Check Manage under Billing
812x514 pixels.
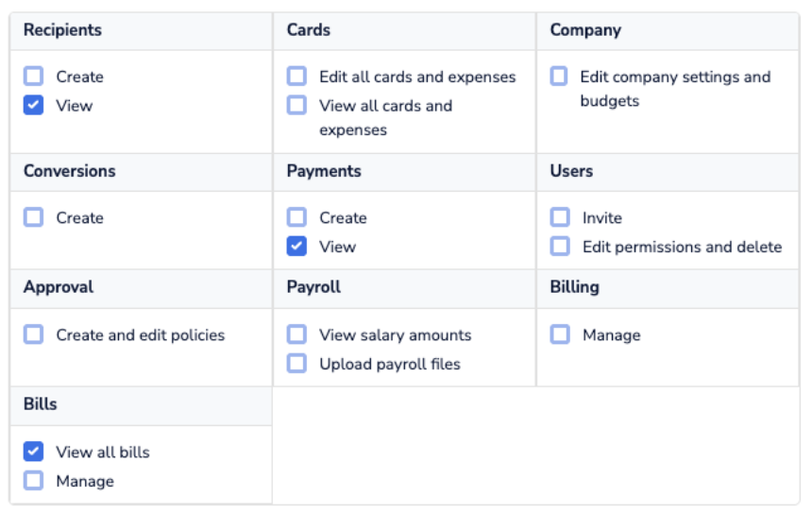click(560, 334)
